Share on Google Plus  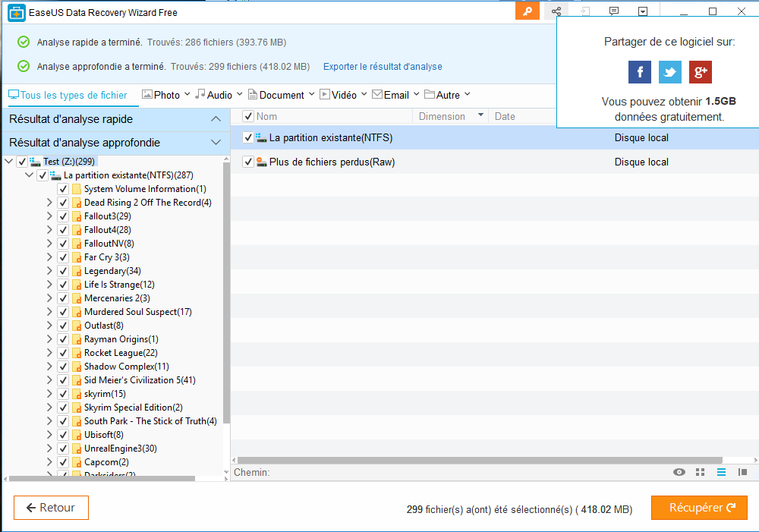pos(701,72)
